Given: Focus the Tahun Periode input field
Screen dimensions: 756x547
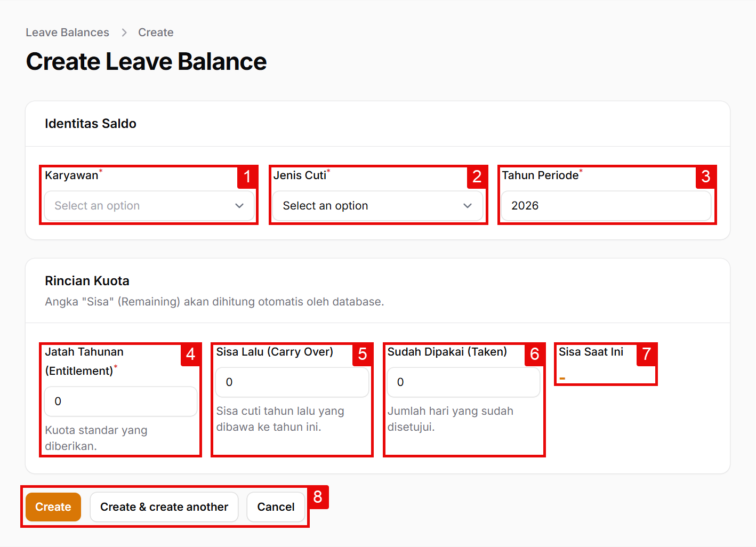Looking at the screenshot, I should point(606,206).
